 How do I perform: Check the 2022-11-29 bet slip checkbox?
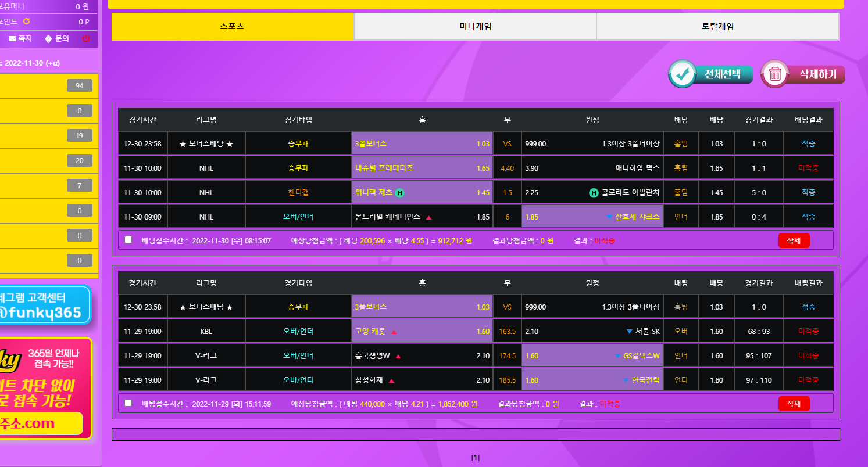coord(128,403)
